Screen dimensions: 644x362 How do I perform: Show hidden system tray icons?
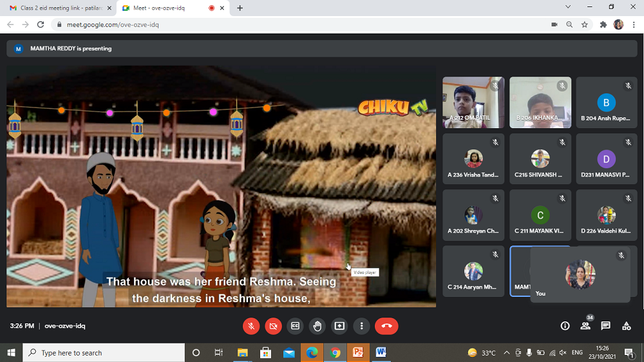tap(506, 353)
